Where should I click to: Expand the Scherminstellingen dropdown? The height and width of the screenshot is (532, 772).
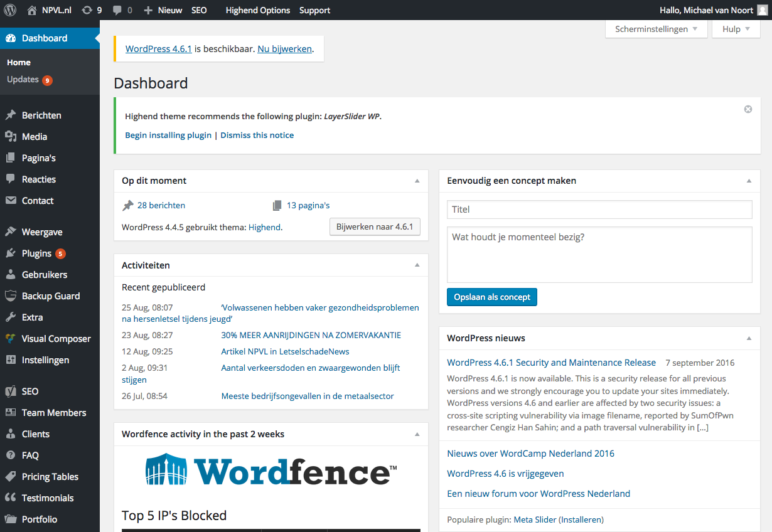tap(656, 29)
